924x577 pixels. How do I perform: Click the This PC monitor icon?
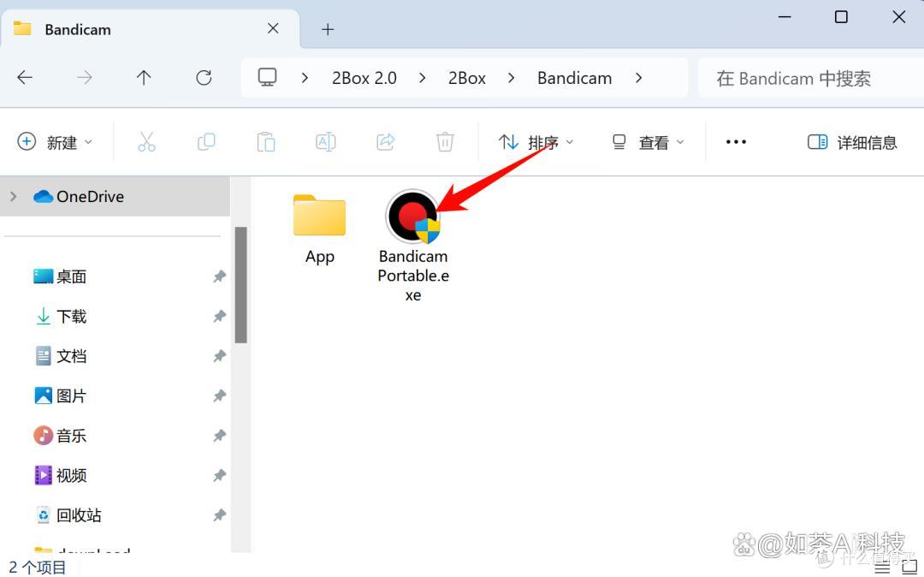coord(268,77)
